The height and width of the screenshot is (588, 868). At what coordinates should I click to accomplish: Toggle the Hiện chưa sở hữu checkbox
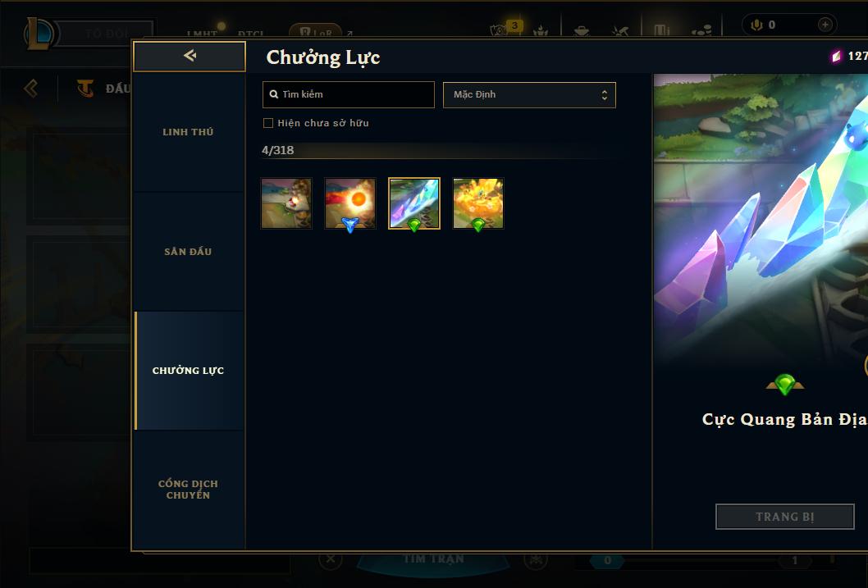pyautogui.click(x=268, y=123)
